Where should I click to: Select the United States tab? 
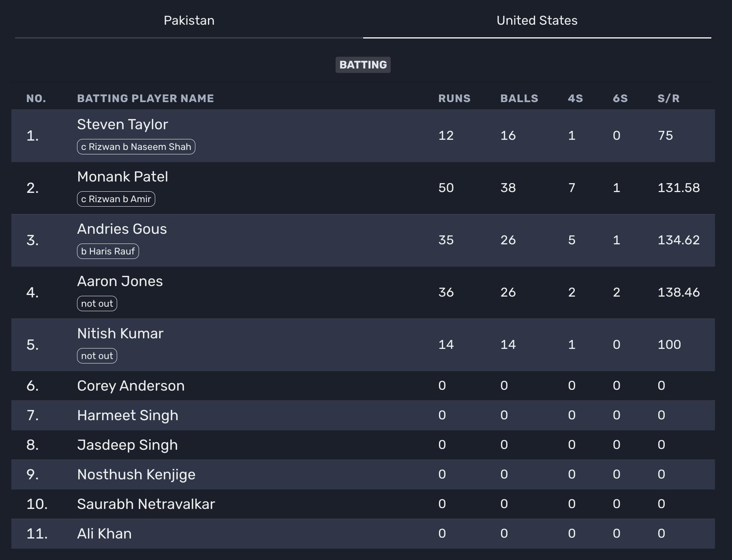[537, 20]
